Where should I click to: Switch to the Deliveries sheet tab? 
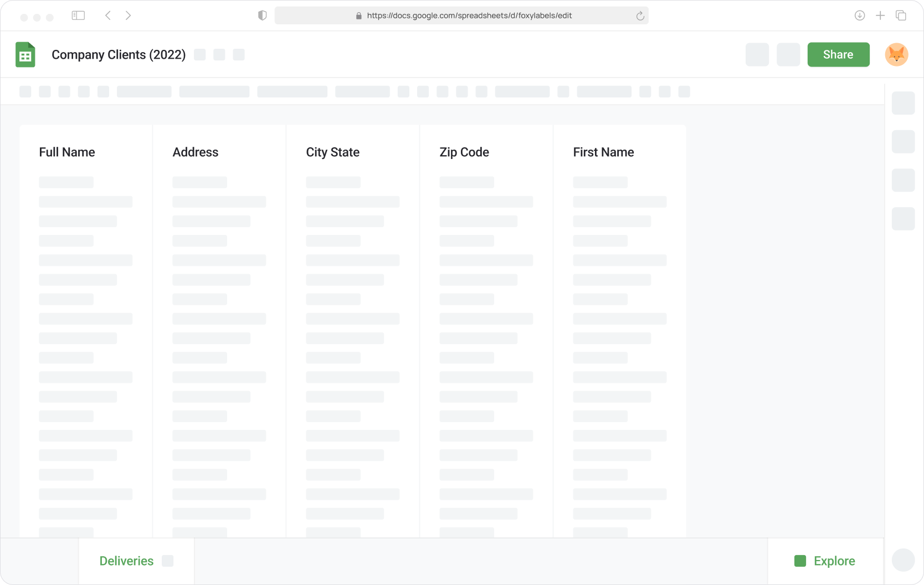[126, 561]
